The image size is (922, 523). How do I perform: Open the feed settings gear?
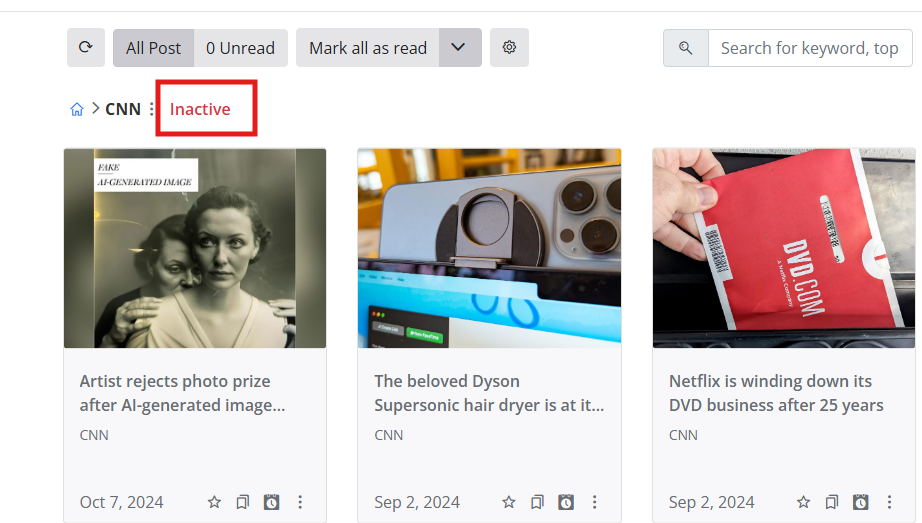509,48
